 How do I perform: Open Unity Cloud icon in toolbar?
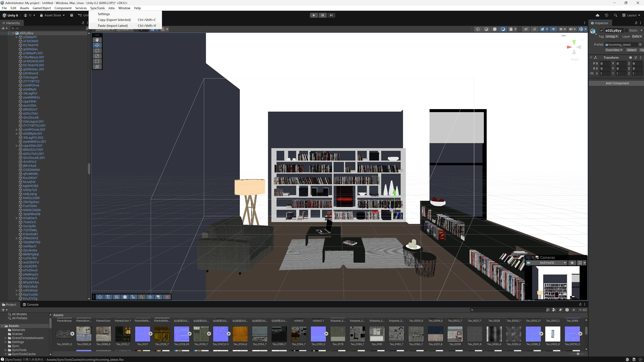(598, 15)
